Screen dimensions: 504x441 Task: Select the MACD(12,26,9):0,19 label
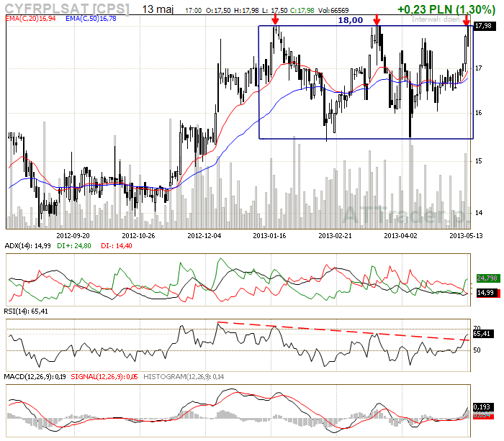click(35, 377)
